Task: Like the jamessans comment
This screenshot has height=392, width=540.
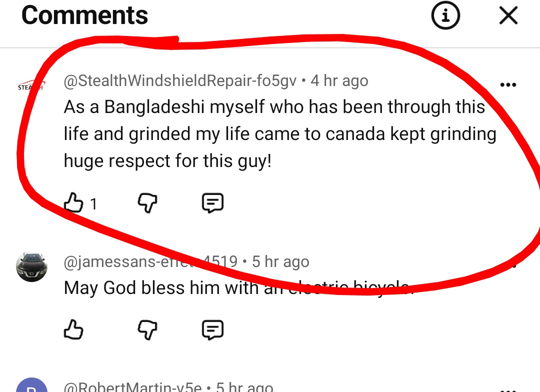Action: [73, 329]
